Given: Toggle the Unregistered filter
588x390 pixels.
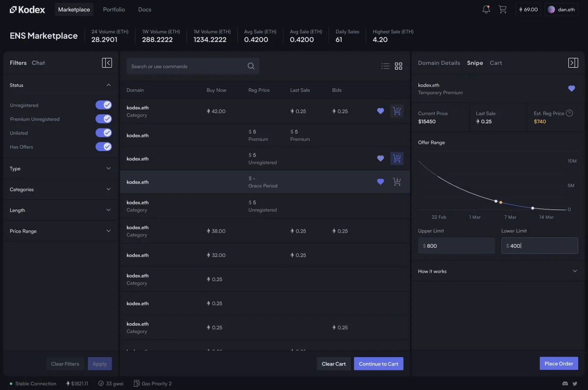Looking at the screenshot, I should click(103, 105).
